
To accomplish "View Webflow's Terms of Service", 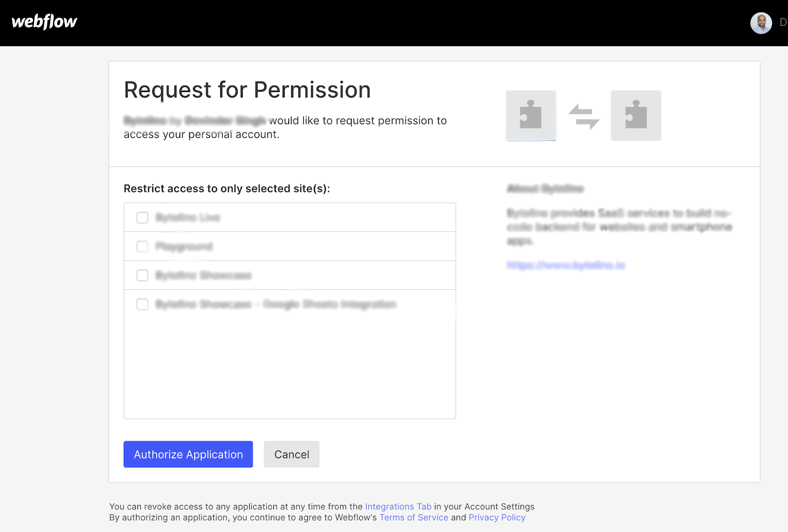I will tap(413, 517).
